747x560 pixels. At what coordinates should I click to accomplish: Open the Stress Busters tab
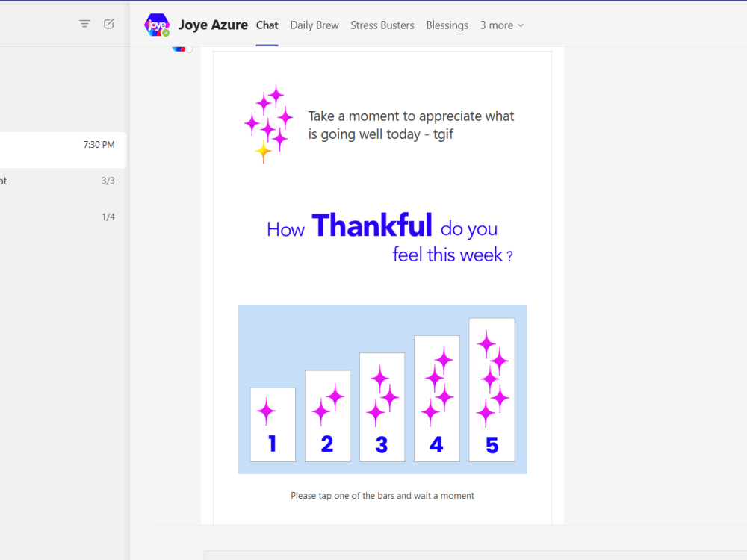(x=382, y=25)
